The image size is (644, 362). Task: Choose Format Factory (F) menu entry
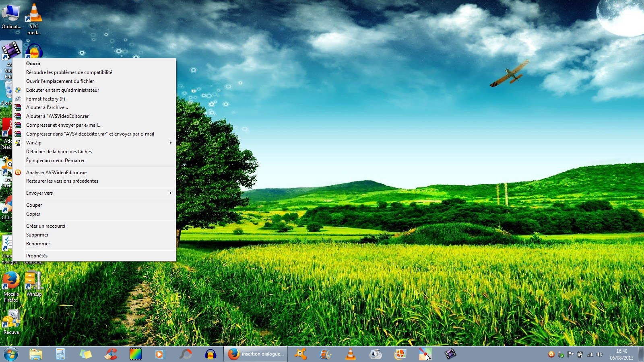94,99
